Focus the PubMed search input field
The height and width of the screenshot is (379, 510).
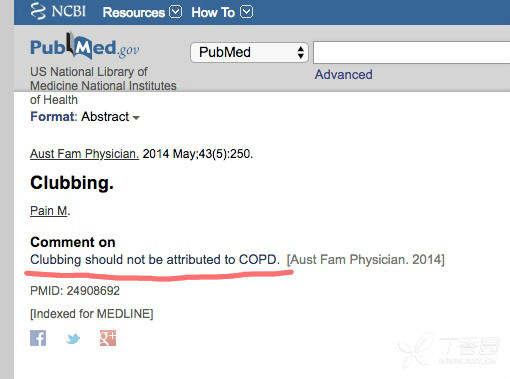coord(411,52)
